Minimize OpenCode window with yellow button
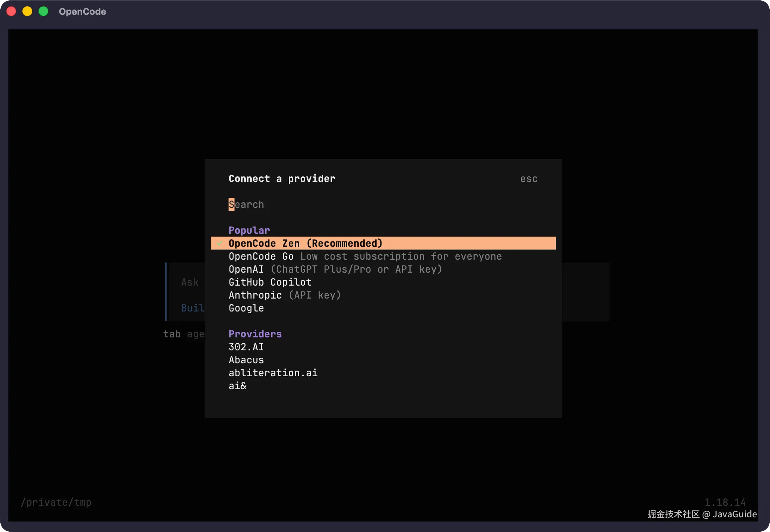Screen dimensions: 770x532 27,12
